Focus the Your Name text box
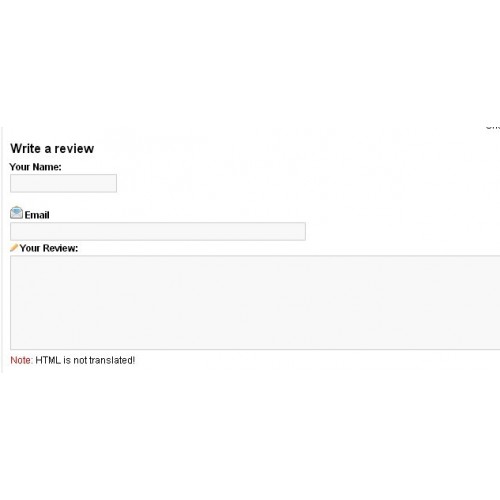 (63, 183)
